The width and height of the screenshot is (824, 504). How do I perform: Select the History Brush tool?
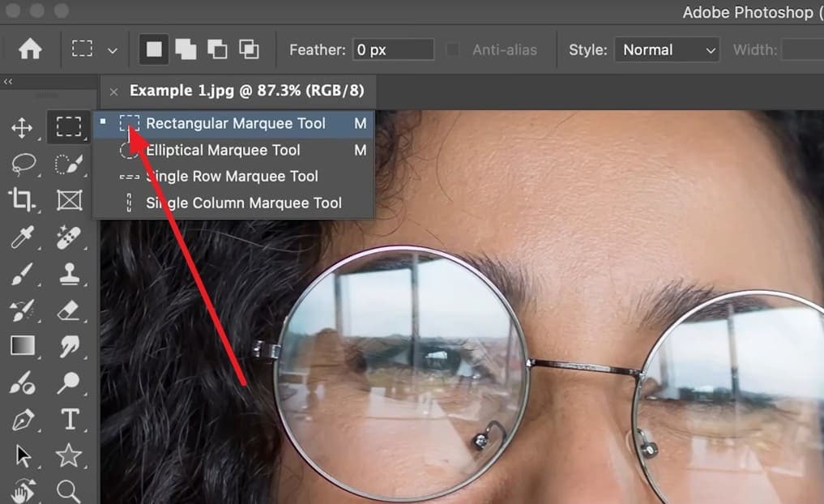(22, 310)
